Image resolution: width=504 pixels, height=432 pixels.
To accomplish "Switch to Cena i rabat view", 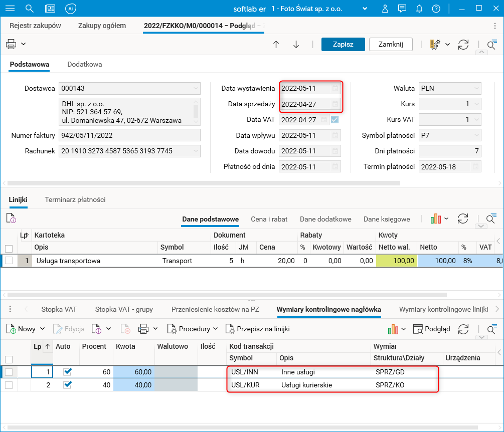I will pyautogui.click(x=269, y=219).
